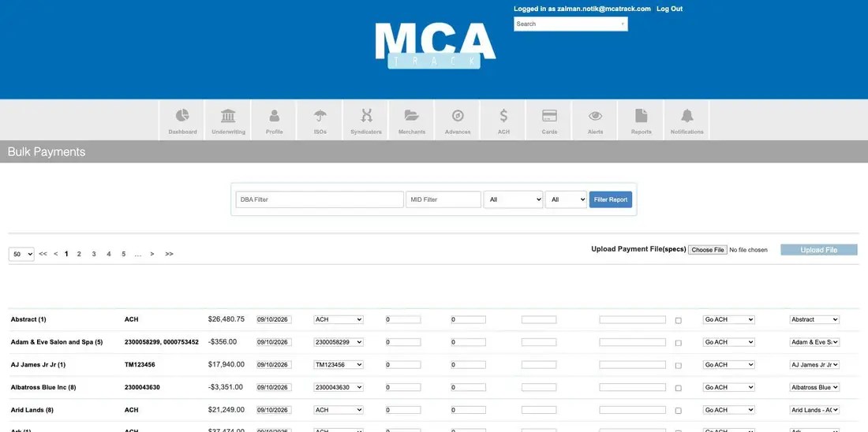The height and width of the screenshot is (432, 868).
Task: Click the date field in the Abstract row
Action: point(274,320)
